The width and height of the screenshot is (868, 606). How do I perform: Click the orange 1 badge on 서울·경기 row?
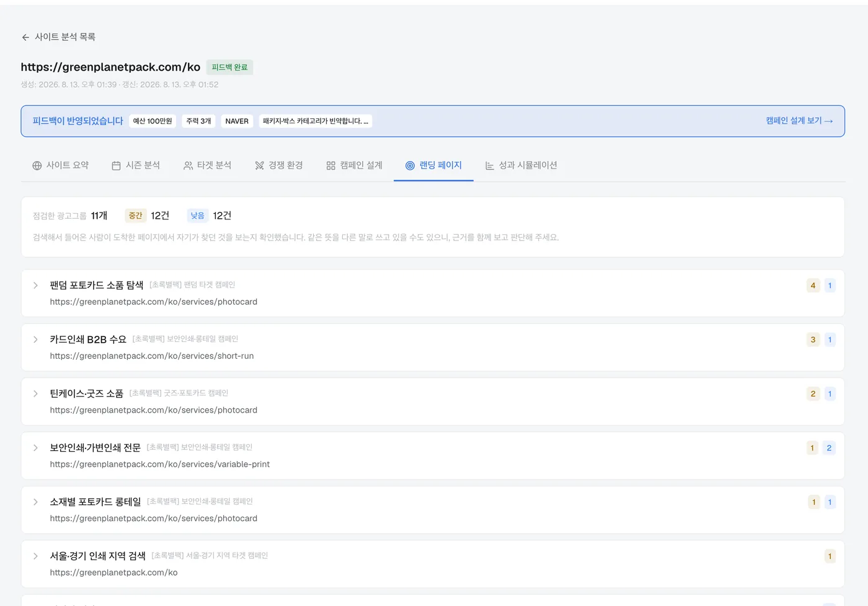pyautogui.click(x=830, y=556)
